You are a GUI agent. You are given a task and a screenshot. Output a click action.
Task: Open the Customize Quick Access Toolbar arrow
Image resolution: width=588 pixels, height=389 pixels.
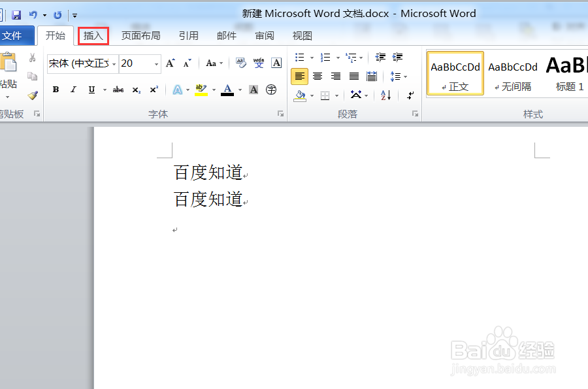pyautogui.click(x=74, y=16)
